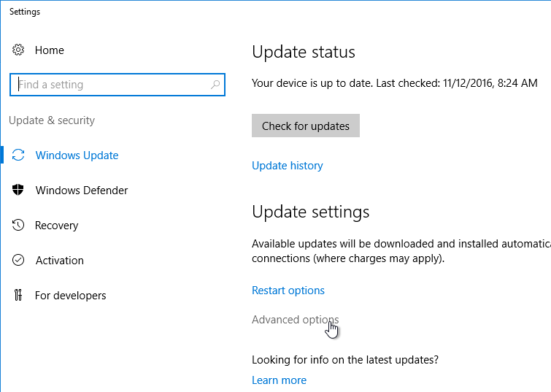This screenshot has height=392, width=551.
Task: Open the Windows Defender section
Action: (x=82, y=191)
